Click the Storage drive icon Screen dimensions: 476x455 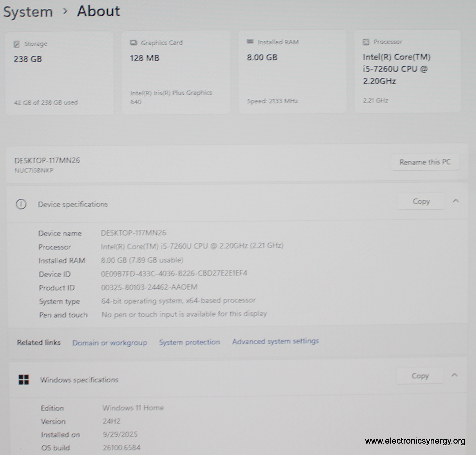(x=16, y=44)
